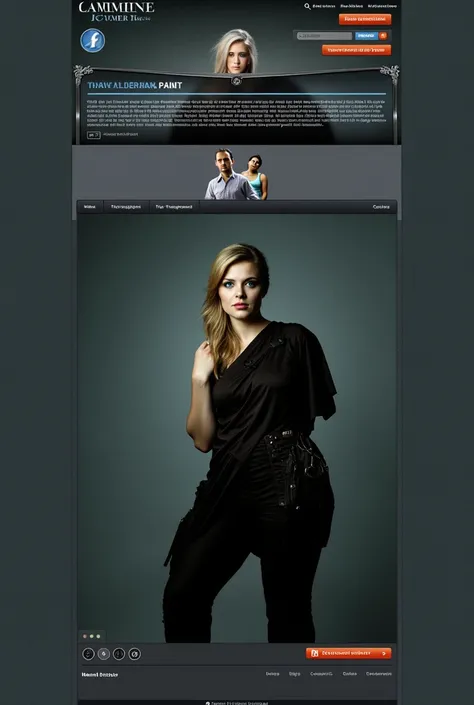
Task: Click the fourth round icon below the photo
Action: point(134,654)
